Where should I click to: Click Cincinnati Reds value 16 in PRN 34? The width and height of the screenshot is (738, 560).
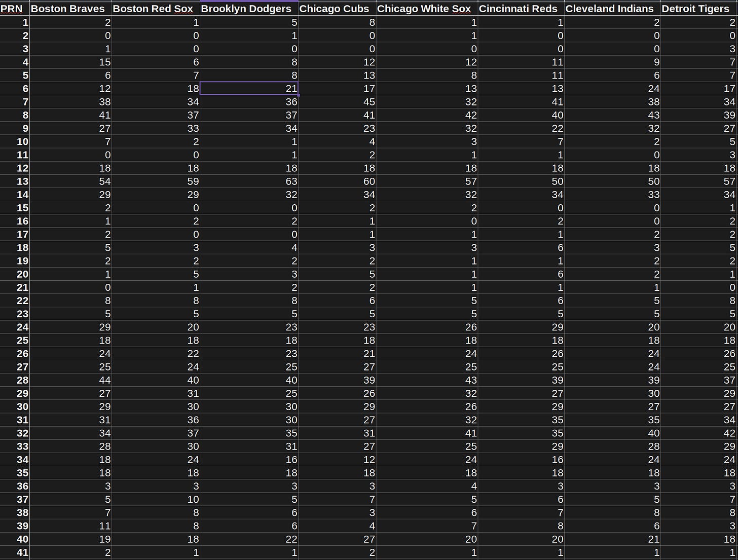point(521,459)
